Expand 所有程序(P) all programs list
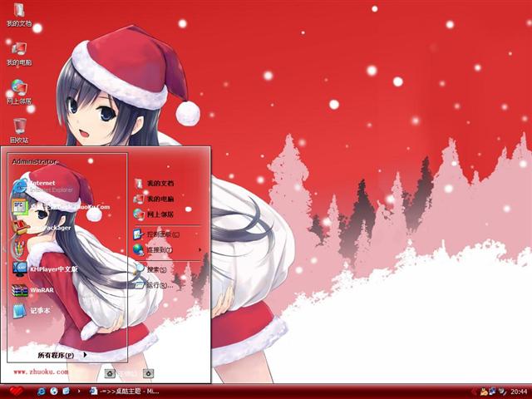This screenshot has height=399, width=532. click(62, 355)
